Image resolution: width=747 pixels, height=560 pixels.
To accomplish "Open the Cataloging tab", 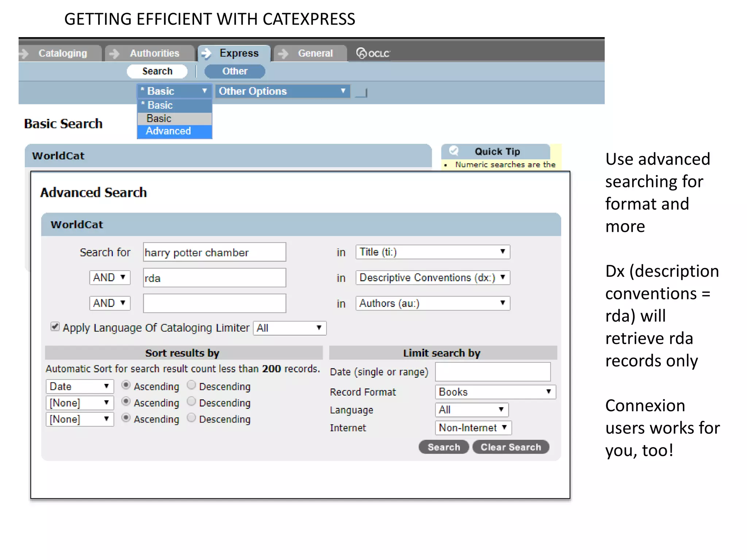I will pyautogui.click(x=60, y=53).
